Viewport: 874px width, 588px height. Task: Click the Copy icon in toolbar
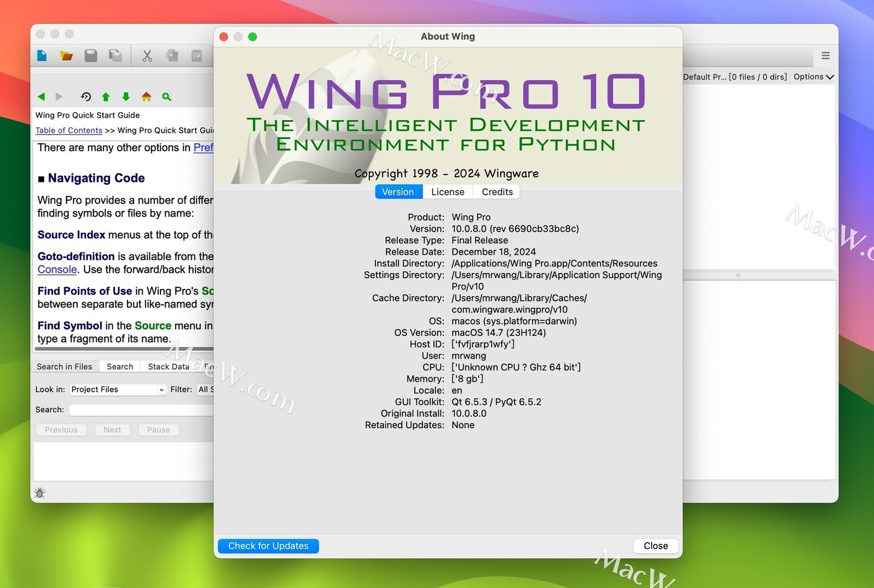click(x=172, y=55)
